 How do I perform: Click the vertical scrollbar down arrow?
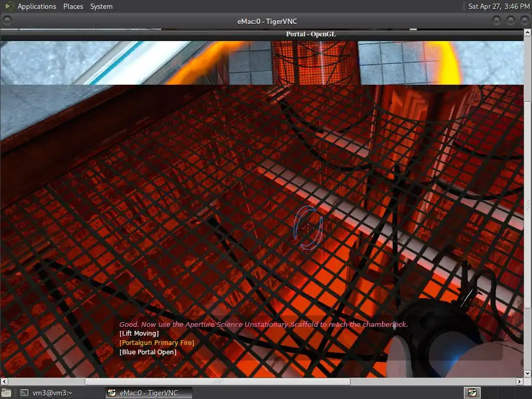click(528, 374)
